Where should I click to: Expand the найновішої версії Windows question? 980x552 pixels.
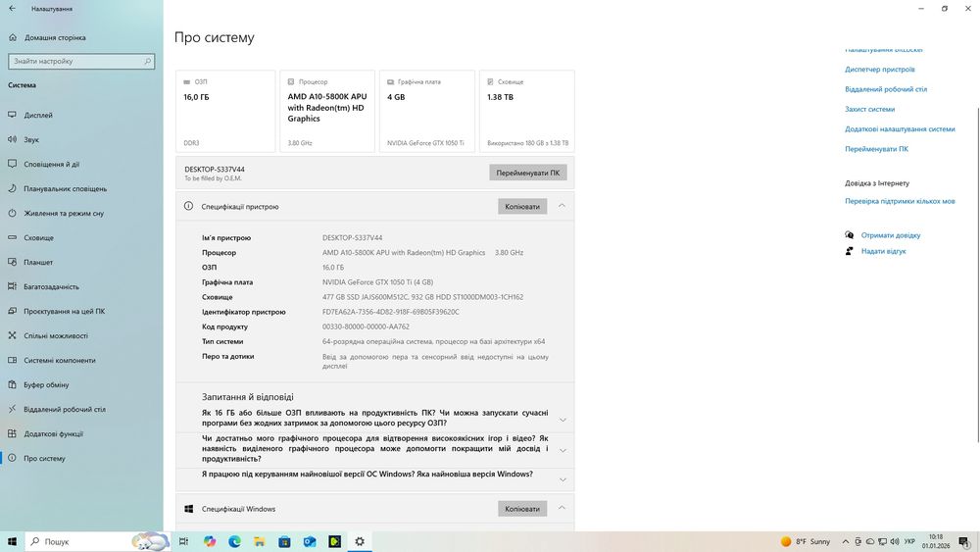[563, 479]
